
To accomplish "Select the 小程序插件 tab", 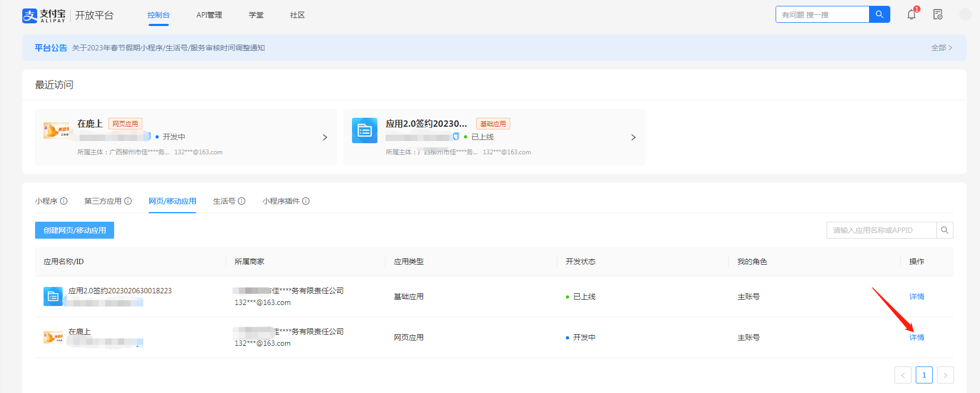I will coord(281,201).
